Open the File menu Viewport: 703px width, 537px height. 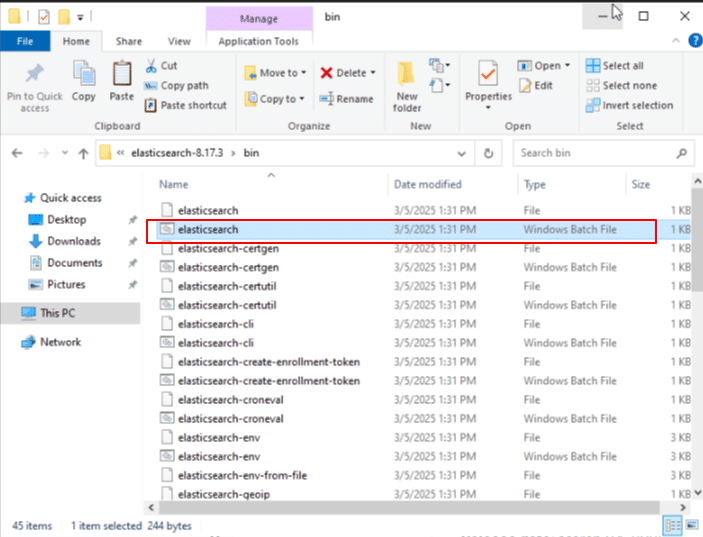click(26, 41)
